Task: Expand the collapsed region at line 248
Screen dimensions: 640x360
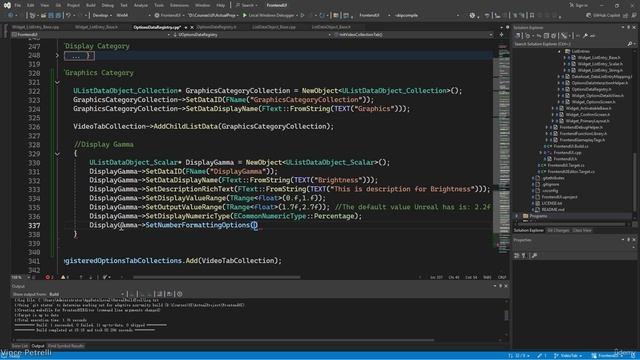Action: [57, 55]
